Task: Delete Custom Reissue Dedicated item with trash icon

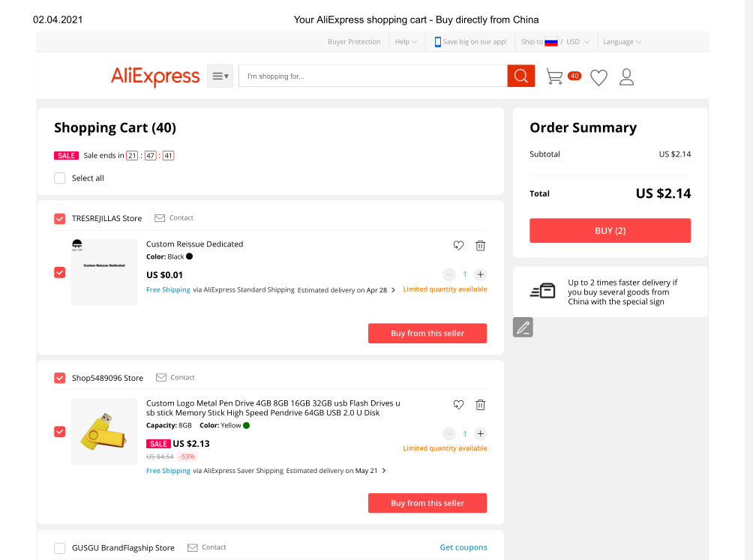Action: pos(480,246)
